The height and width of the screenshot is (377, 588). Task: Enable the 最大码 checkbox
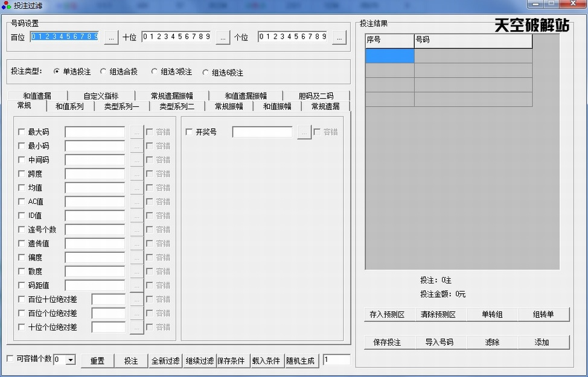click(22, 132)
